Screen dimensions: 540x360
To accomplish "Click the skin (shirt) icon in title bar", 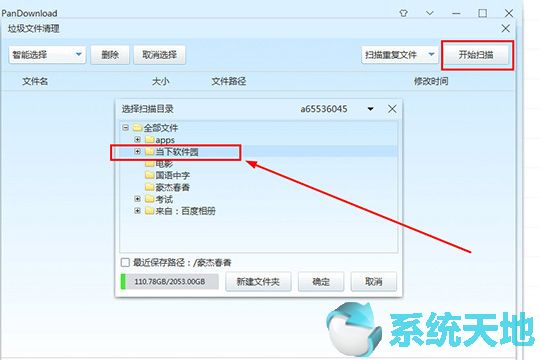I will click(x=404, y=13).
